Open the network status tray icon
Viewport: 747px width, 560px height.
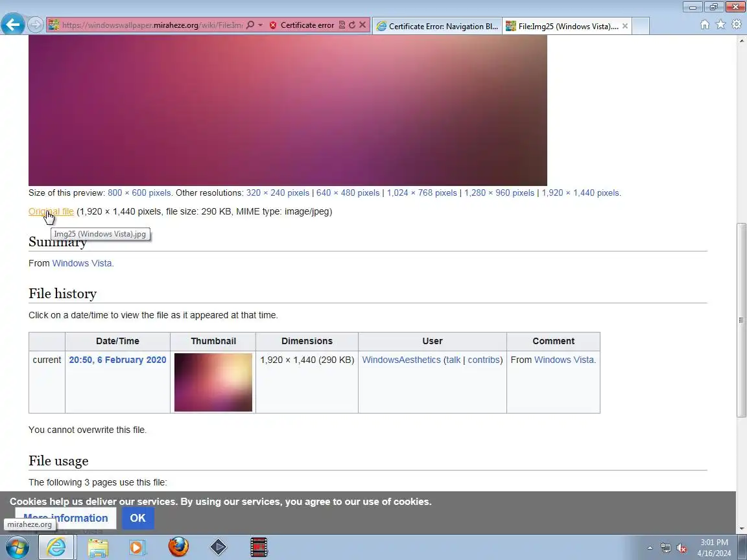666,548
